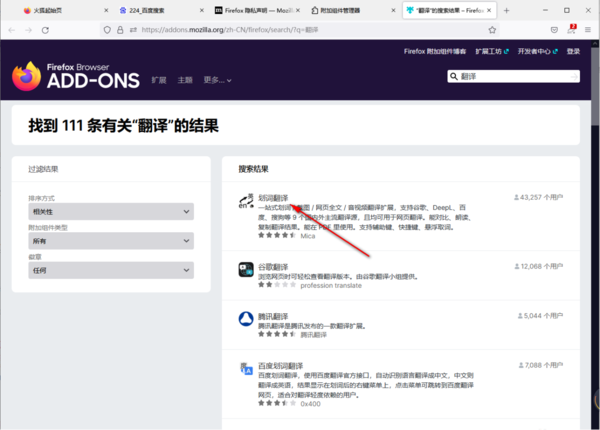Click the 谷歌翻译 extension icon
This screenshot has height=430, width=600.
pyautogui.click(x=246, y=269)
